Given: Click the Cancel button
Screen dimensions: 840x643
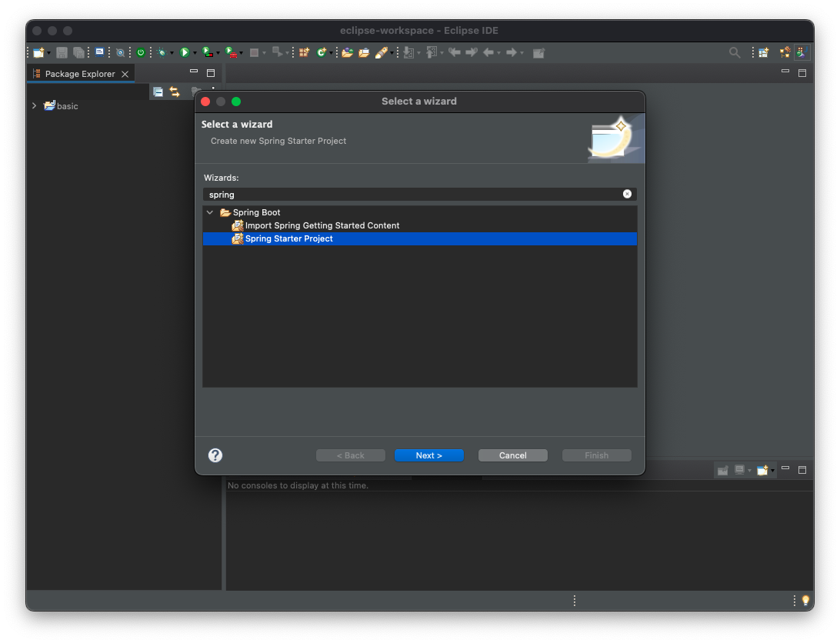Looking at the screenshot, I should 512,455.
